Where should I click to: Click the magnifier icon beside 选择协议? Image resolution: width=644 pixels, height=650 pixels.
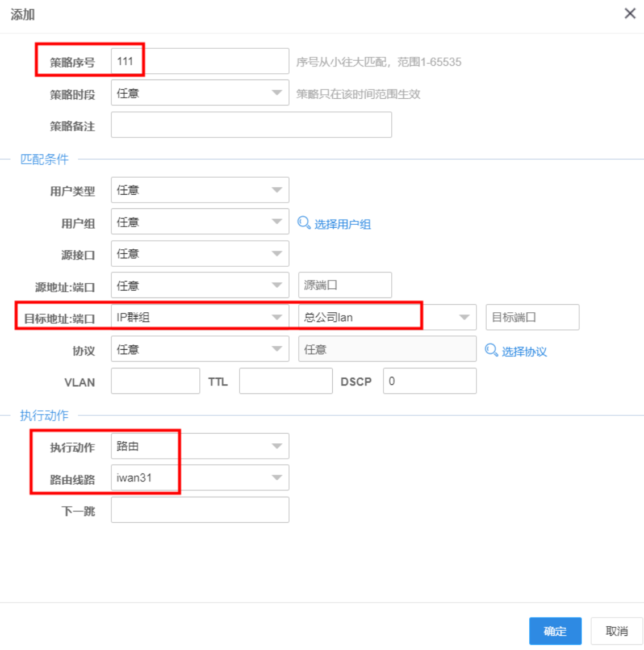coord(491,350)
